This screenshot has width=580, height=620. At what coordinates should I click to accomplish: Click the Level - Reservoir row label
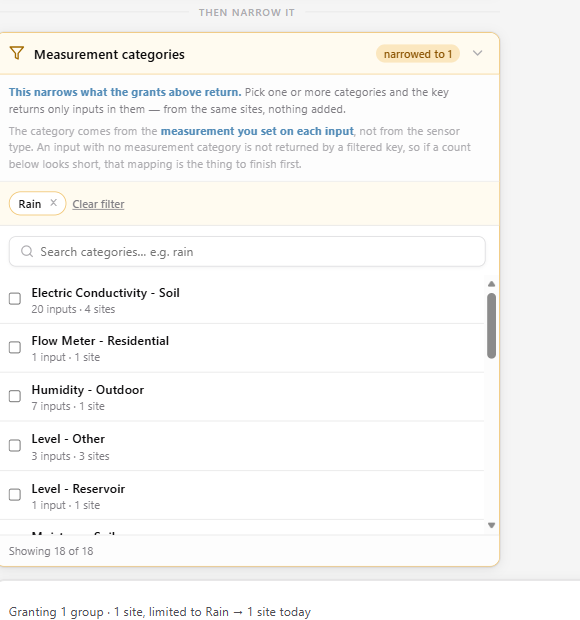[x=78, y=489]
